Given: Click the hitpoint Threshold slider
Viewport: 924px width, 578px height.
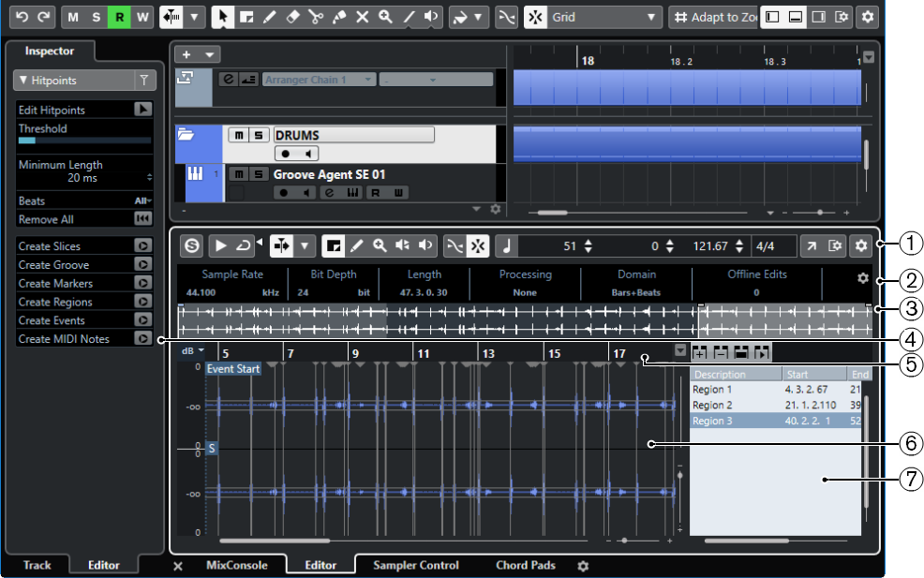Looking at the screenshot, I should [x=85, y=141].
